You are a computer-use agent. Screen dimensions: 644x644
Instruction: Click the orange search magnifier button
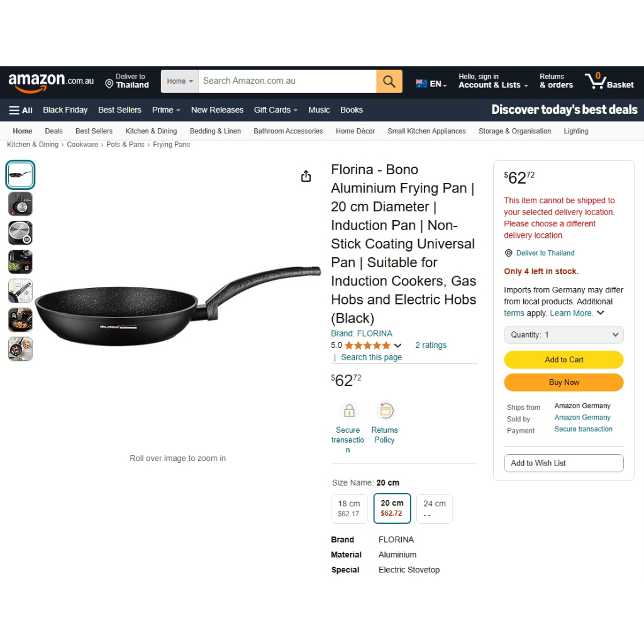click(x=389, y=81)
